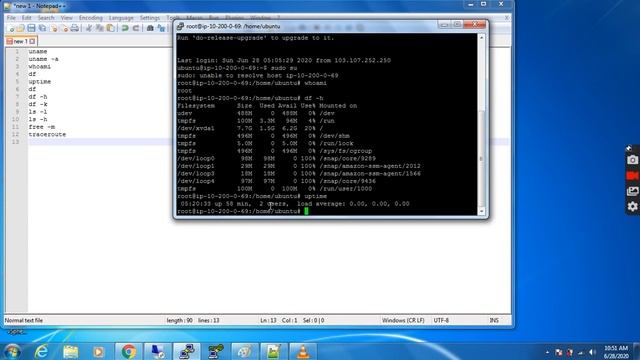Click the 'ls -l' line in Notepad++

(38, 112)
